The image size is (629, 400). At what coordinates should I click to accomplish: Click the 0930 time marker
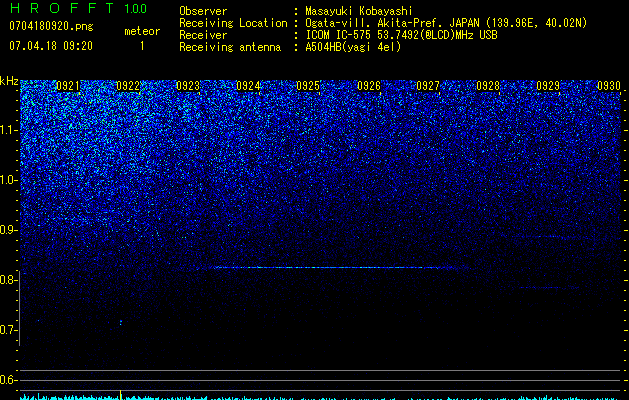click(x=609, y=86)
